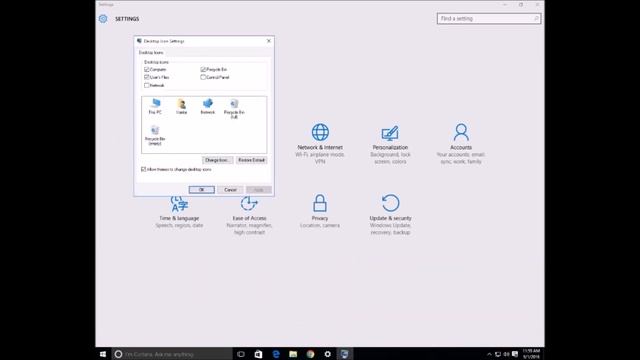Select the user folder icon in preview list
Viewport: 640px width, 360px height.
182,107
